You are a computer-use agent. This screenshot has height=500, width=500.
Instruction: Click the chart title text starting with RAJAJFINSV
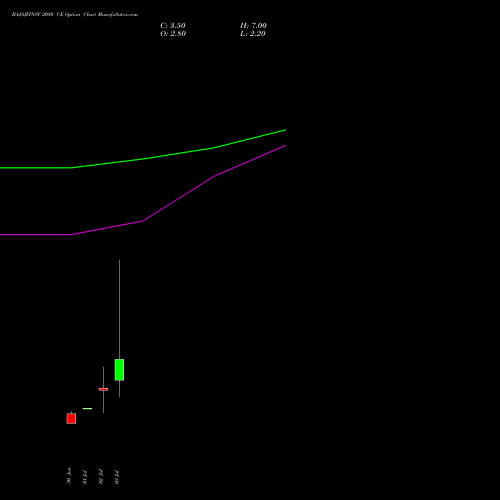(75, 15)
